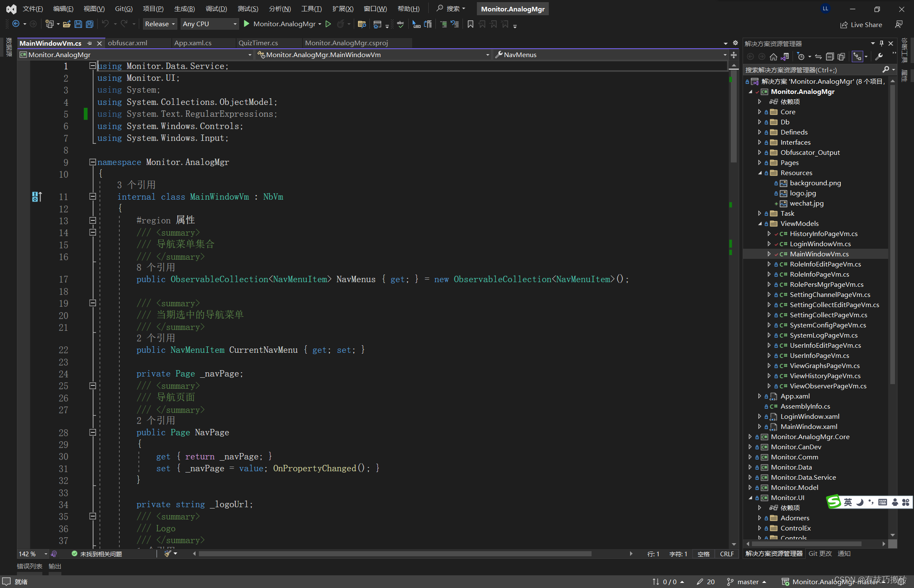Image resolution: width=914 pixels, height=588 pixels.
Task: Click the master branch status button
Action: [747, 582]
